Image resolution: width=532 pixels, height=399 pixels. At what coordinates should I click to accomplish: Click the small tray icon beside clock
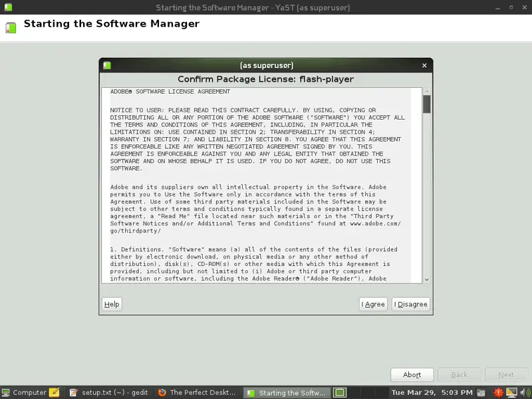481,393
